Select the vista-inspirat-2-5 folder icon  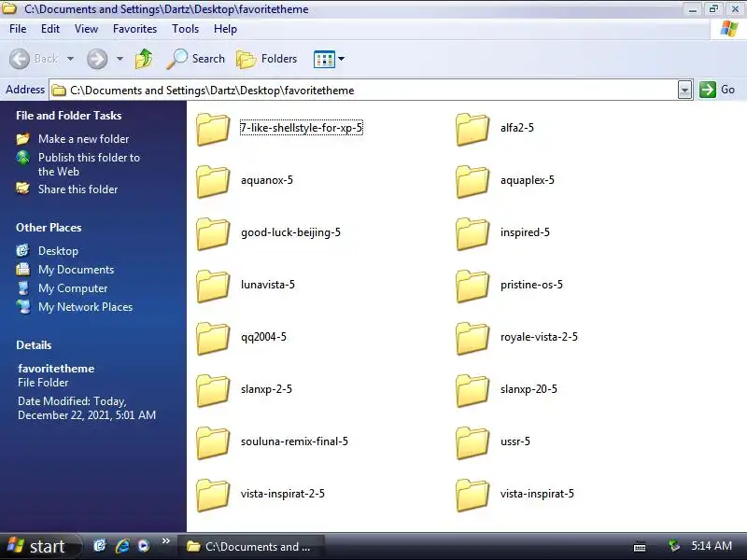(213, 495)
